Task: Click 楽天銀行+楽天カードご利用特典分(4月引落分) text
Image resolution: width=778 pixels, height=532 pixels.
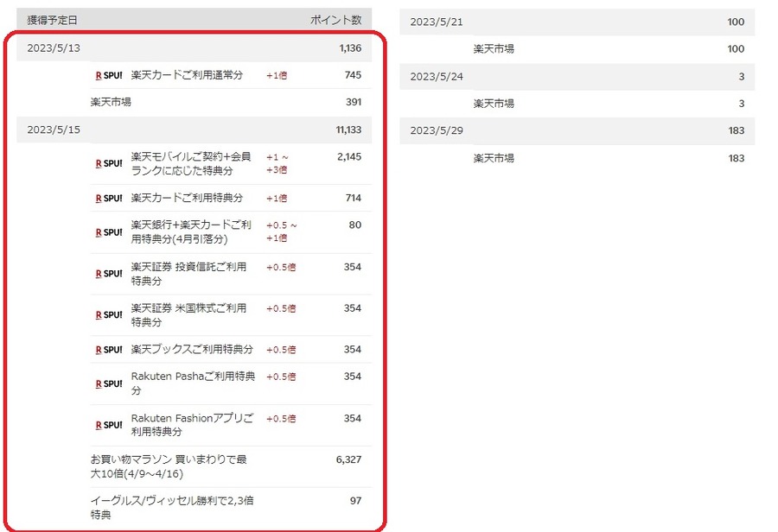Action: point(191,232)
